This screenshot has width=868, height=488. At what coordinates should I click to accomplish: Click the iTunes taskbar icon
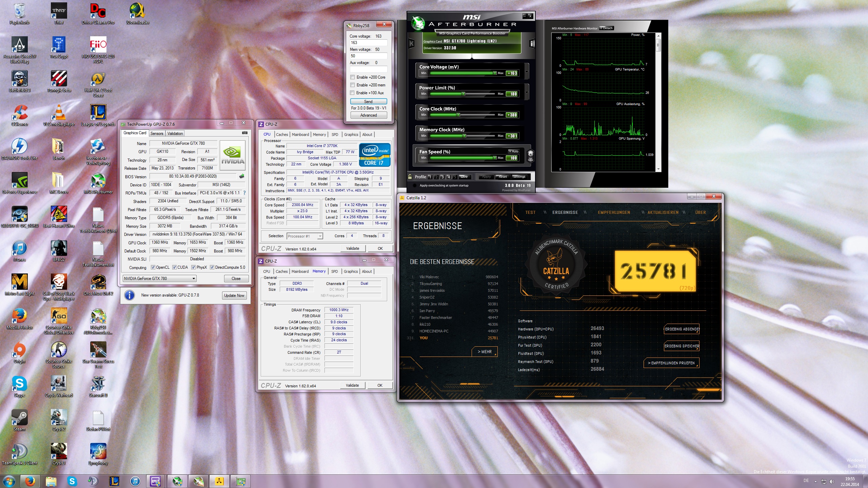coord(135,481)
